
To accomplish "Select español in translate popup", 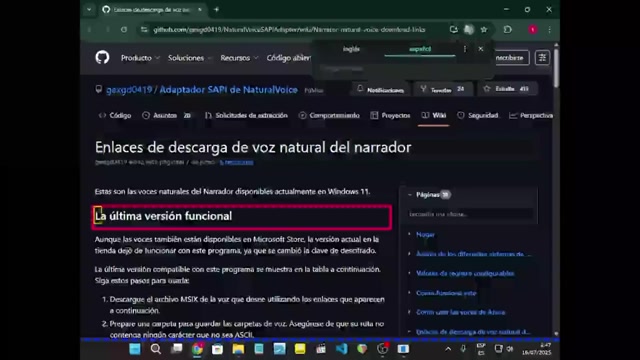I will (420, 49).
